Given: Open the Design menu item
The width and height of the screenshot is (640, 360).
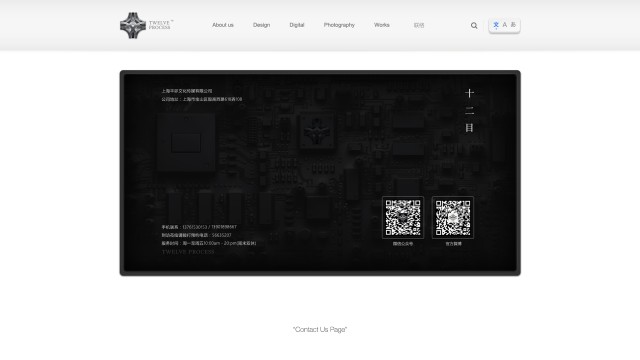Looking at the screenshot, I should tap(261, 25).
